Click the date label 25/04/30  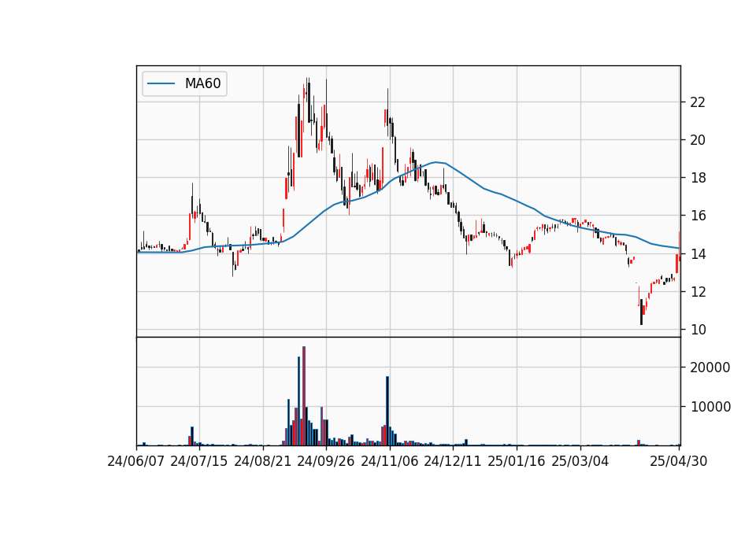[x=679, y=461]
